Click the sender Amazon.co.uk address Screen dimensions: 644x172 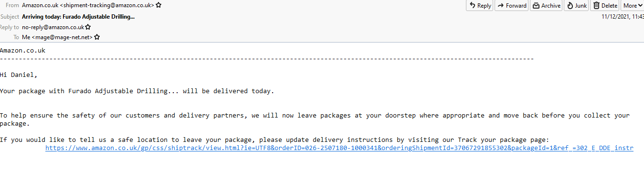[88, 5]
